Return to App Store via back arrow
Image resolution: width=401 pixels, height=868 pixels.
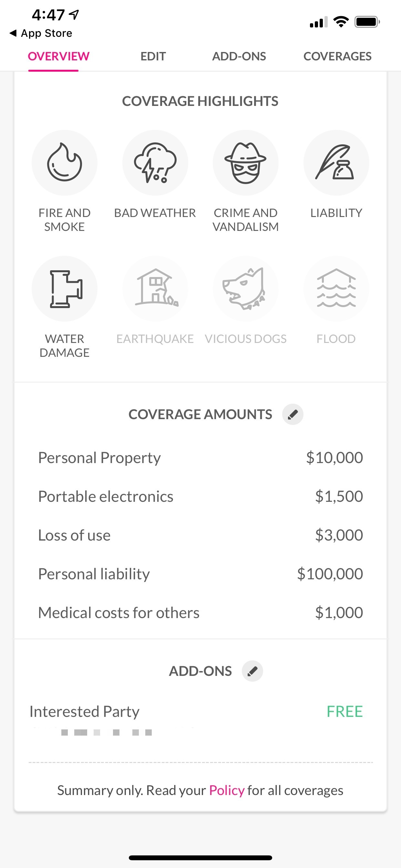[x=41, y=33]
